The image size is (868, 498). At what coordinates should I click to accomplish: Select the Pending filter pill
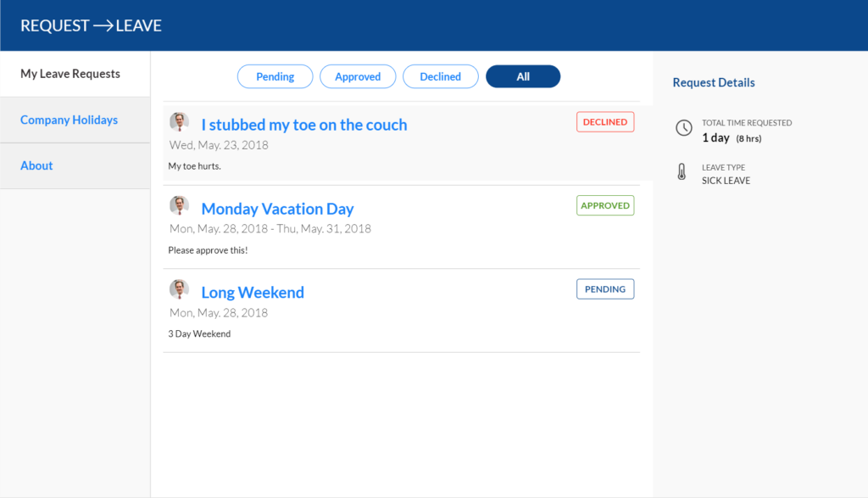[x=275, y=76]
